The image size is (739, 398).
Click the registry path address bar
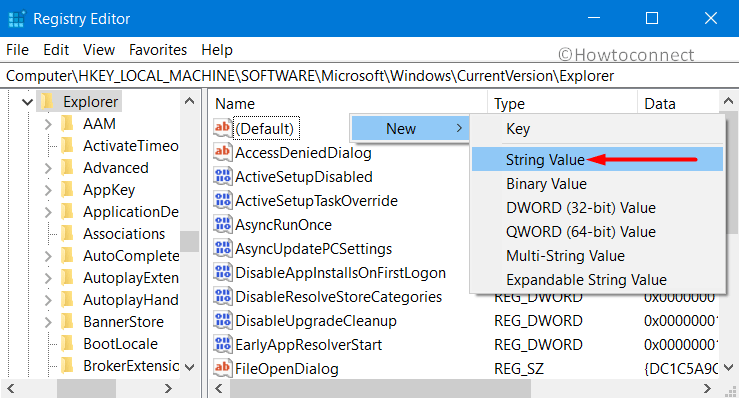[370, 76]
